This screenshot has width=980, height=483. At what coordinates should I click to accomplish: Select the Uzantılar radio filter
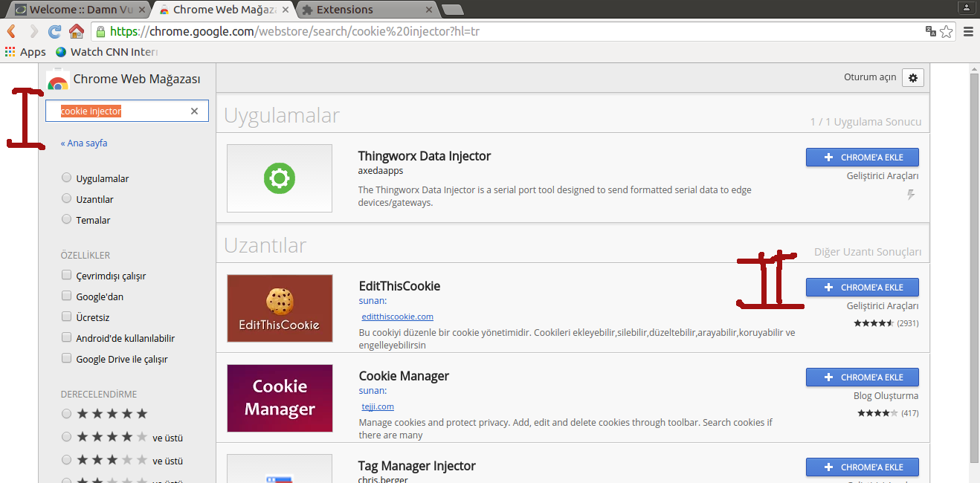coord(67,199)
